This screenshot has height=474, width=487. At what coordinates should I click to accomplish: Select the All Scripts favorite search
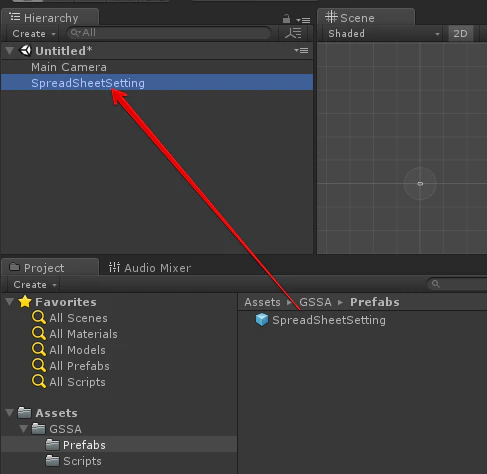[x=77, y=382]
